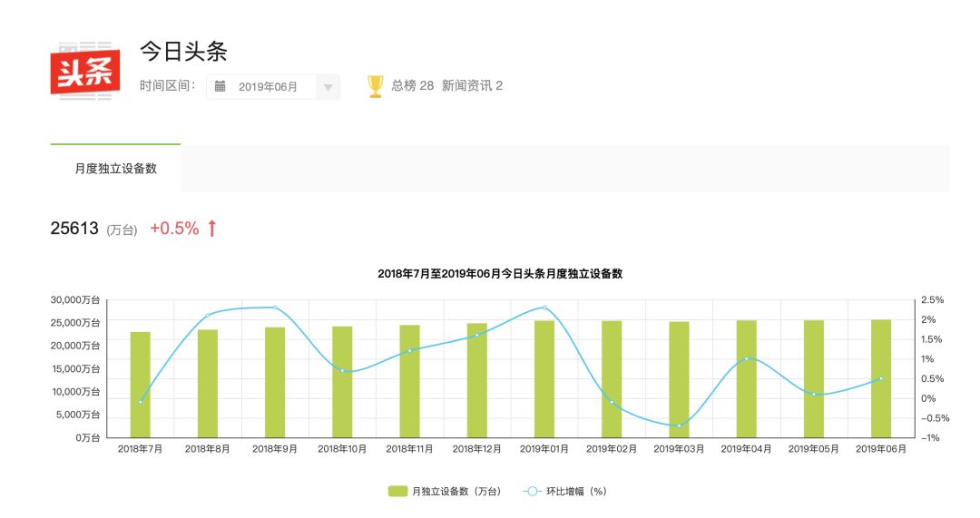Click the 2019年04月 green bar
The width and height of the screenshot is (980, 518).
click(x=746, y=378)
